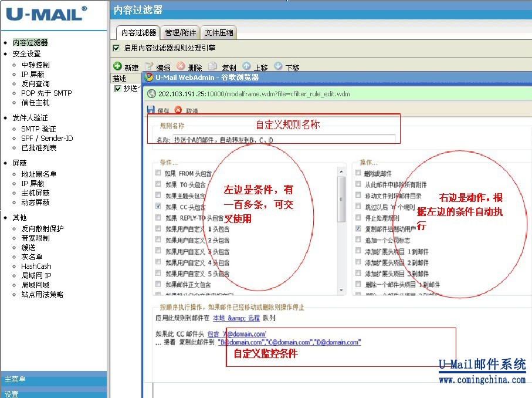
Task: Check the 如果 FROM 头包含 condition
Action: point(158,173)
